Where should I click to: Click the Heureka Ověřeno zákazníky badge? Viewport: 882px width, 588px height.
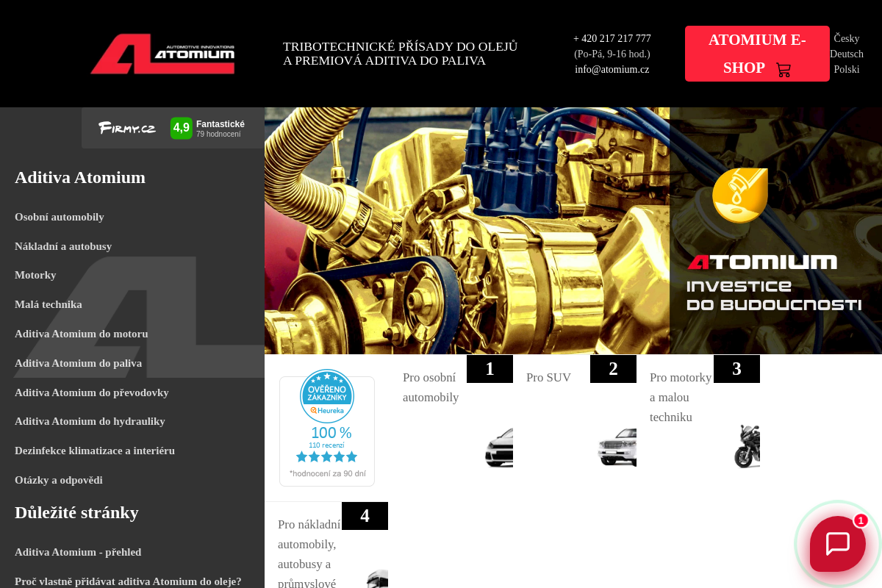[327, 431]
